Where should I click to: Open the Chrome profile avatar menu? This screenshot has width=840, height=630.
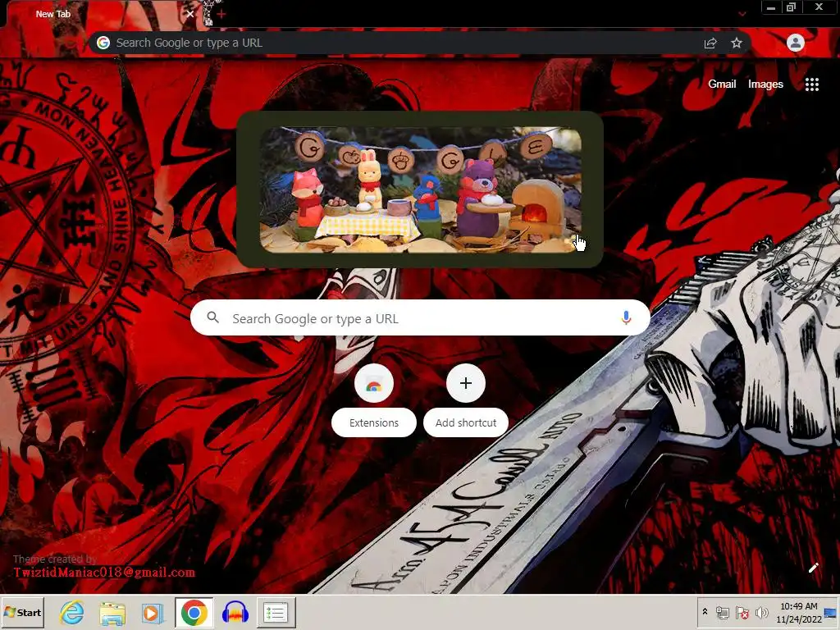(x=795, y=43)
